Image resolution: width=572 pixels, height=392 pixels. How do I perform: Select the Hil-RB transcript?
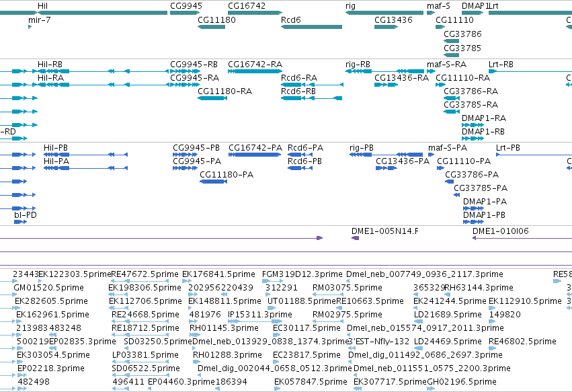point(103,71)
